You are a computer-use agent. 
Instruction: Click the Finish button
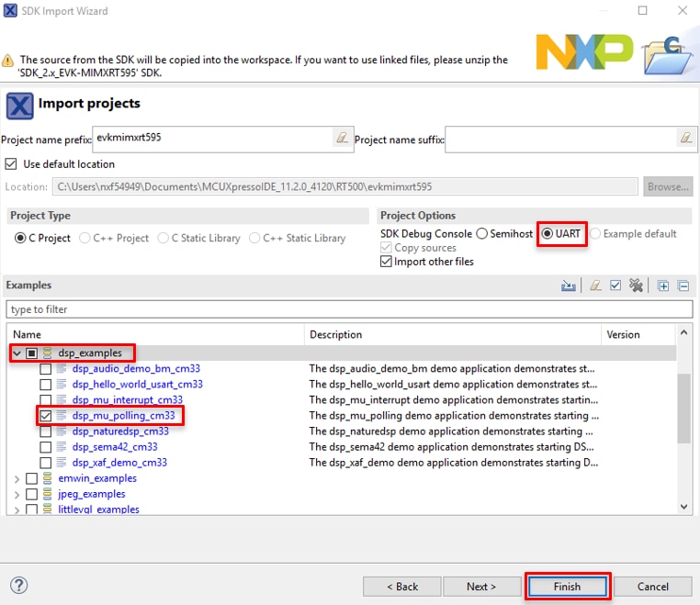coord(567,586)
